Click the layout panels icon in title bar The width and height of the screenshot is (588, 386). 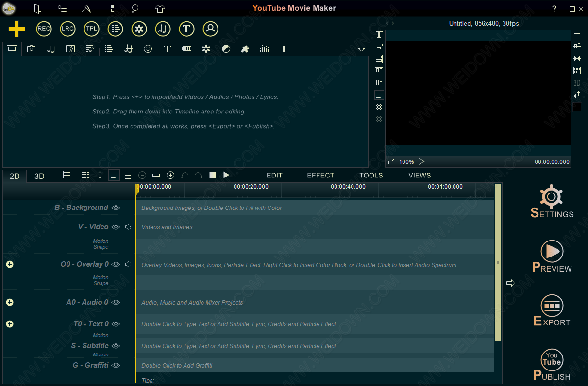tap(111, 8)
